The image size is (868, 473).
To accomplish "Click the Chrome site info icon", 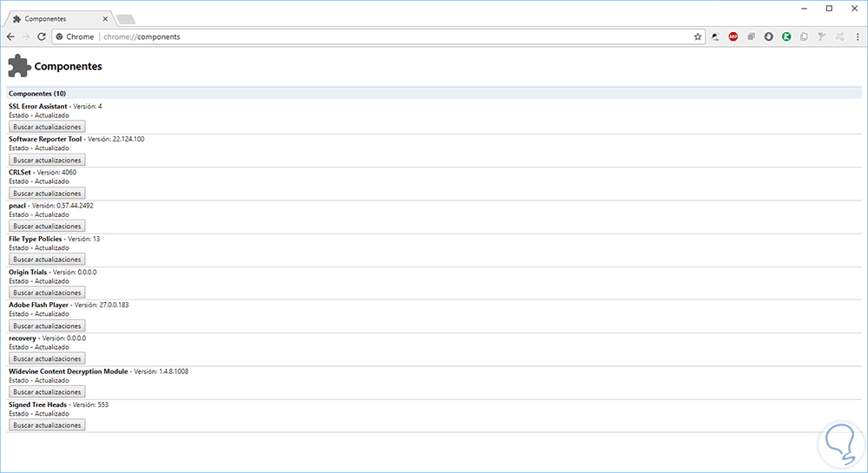I will (59, 36).
